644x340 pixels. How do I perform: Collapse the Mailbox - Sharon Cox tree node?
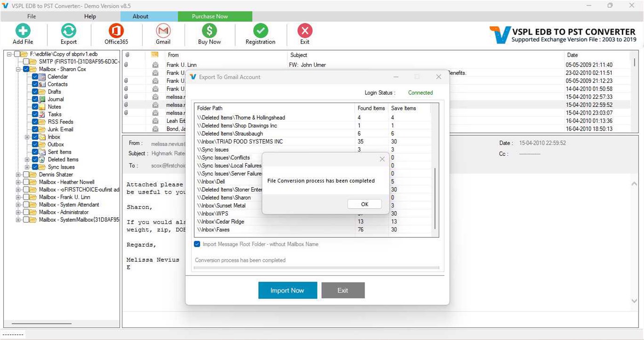click(x=17, y=69)
